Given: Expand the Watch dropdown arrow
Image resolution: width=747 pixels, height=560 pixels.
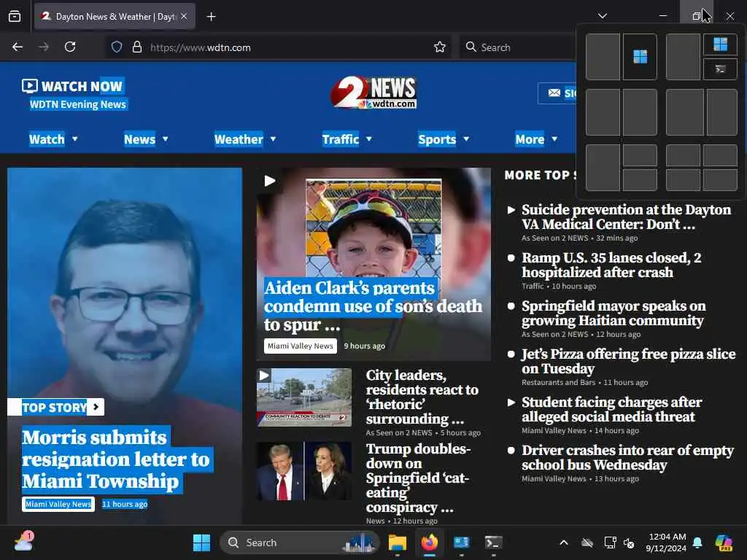Looking at the screenshot, I should point(75,139).
